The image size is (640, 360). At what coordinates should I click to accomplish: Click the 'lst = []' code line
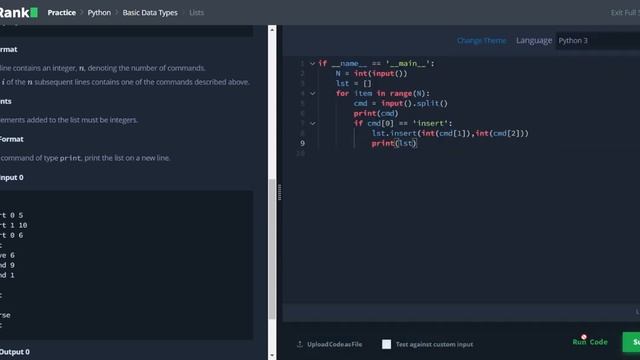click(353, 84)
